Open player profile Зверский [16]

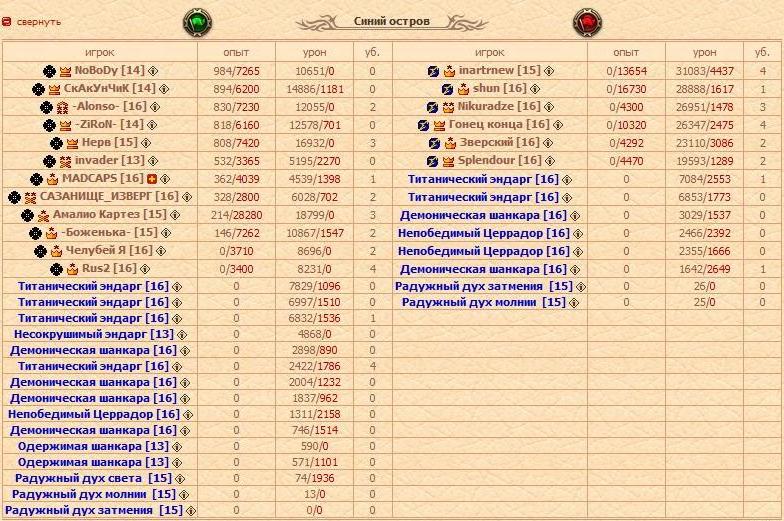pyautogui.click(x=500, y=142)
